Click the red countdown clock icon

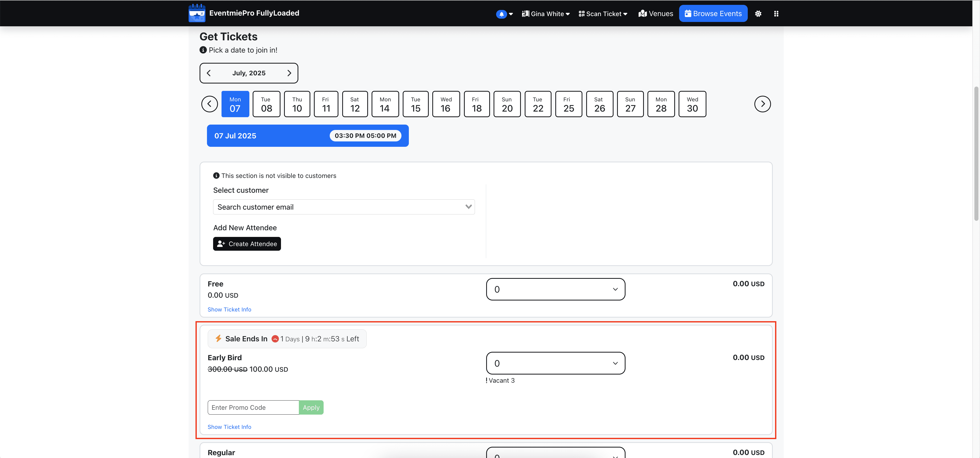coord(275,339)
